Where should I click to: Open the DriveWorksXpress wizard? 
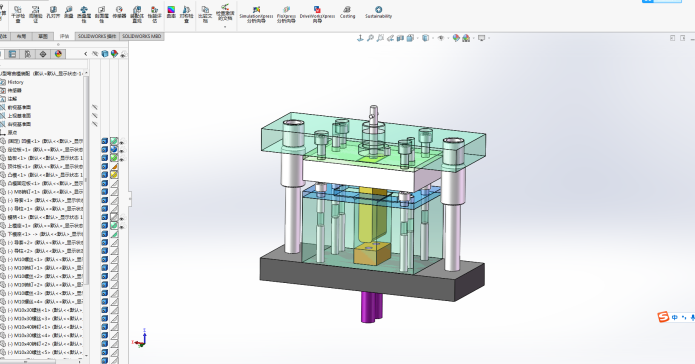click(317, 15)
